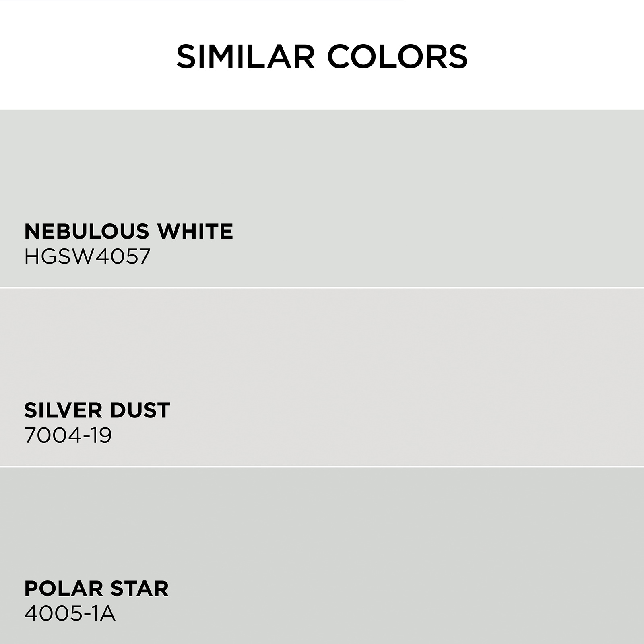Click the NEBULOUS WHITE color name
644x644 pixels.
click(x=129, y=231)
